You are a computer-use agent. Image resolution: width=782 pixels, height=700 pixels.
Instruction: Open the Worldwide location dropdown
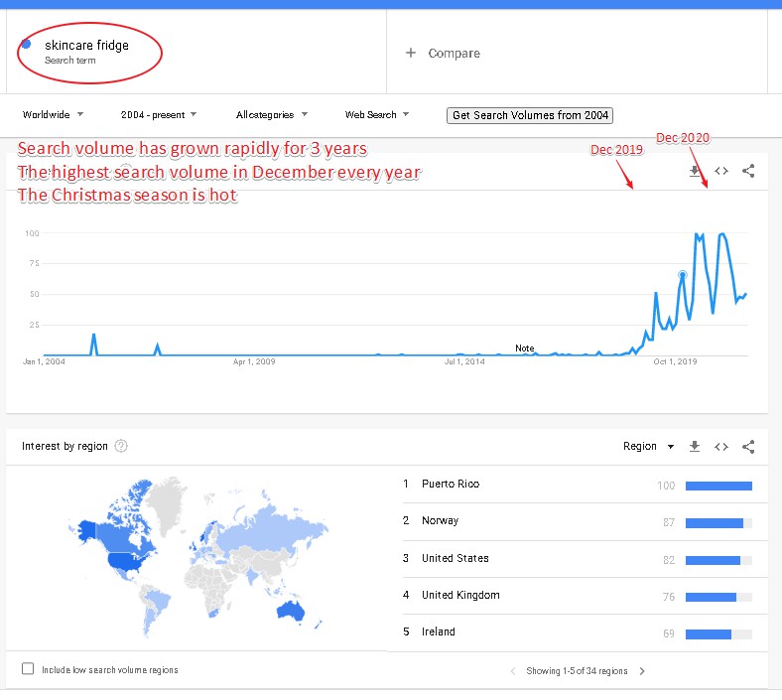coord(53,115)
